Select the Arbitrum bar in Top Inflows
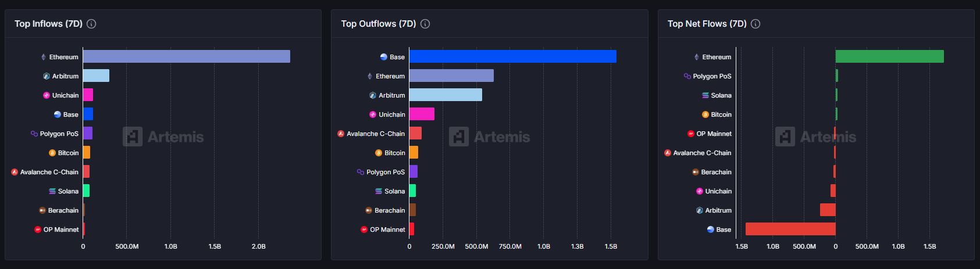This screenshot has height=269, width=980. (x=96, y=76)
